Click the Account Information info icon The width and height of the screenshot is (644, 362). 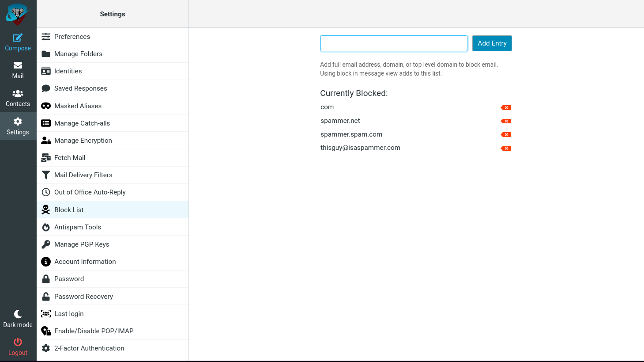pos(46,262)
